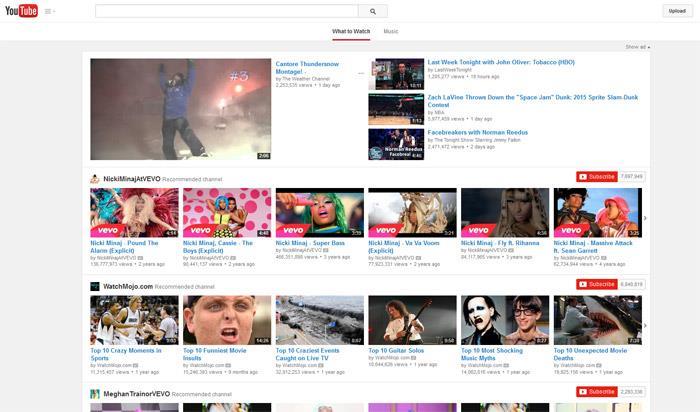Screen dimensions: 700x412
Task: Open Top 10 Guitar Solos title
Action: tap(396, 350)
